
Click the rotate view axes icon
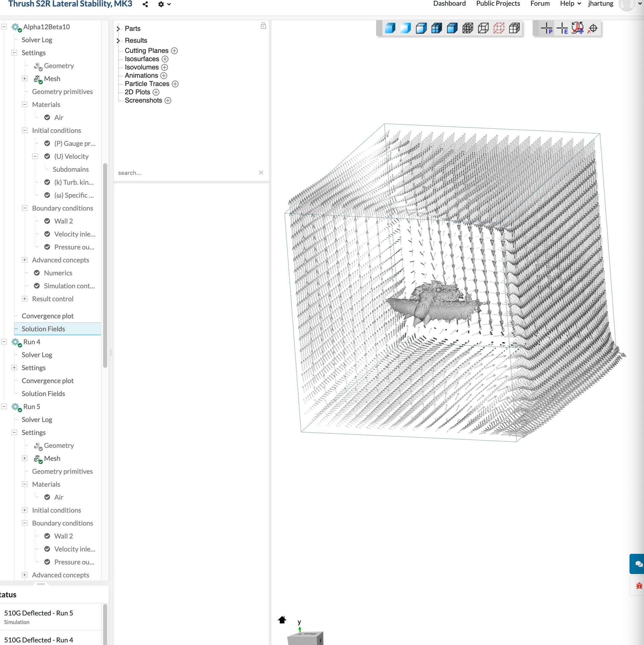click(x=577, y=28)
